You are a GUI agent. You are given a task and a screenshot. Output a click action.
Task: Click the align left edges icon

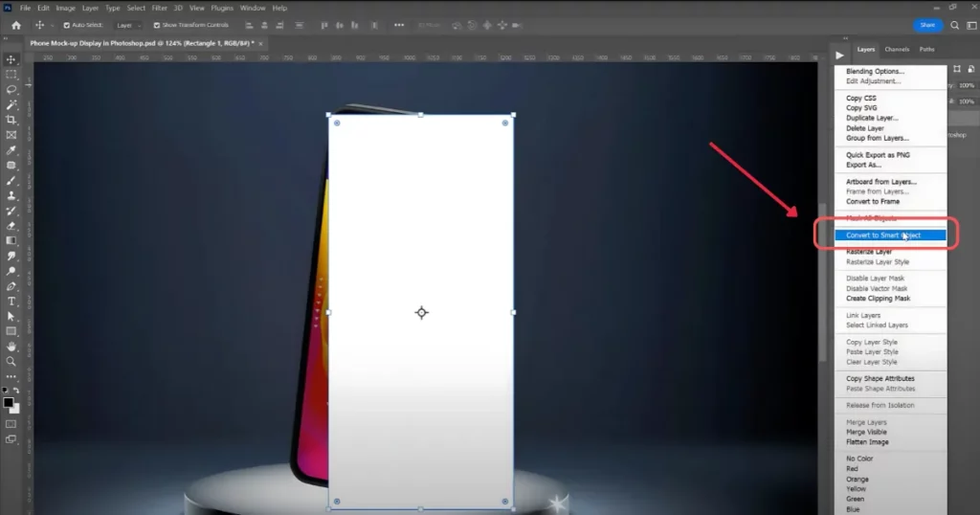(249, 26)
